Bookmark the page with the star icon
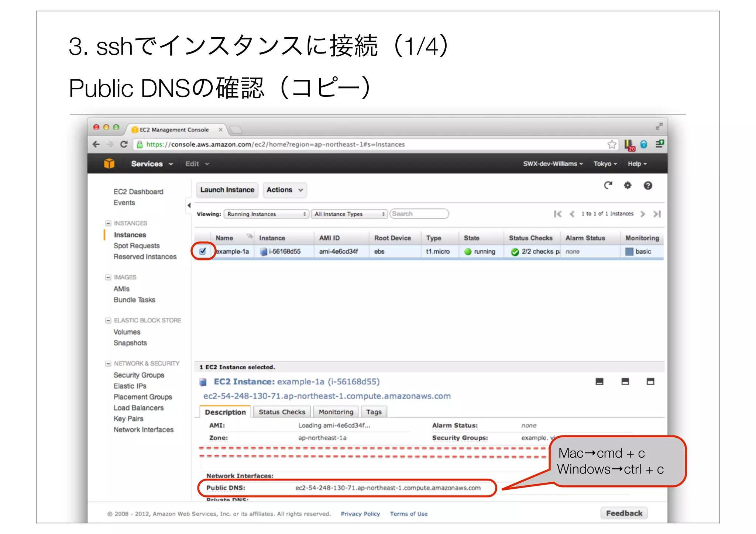 612,145
